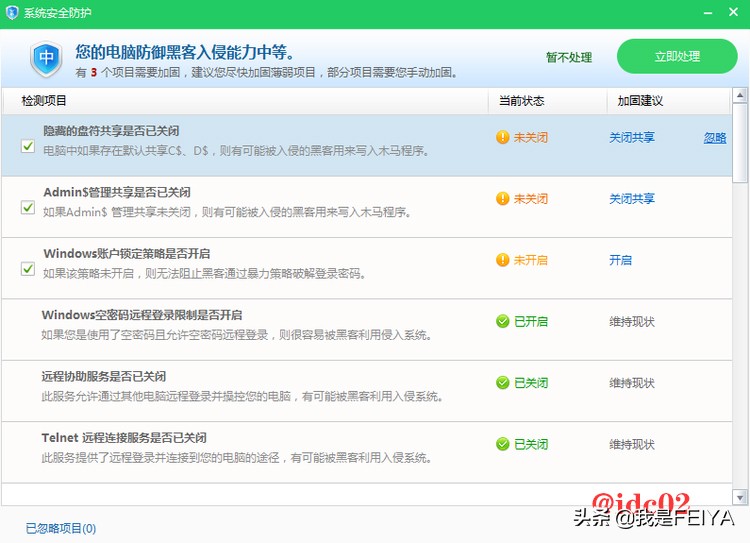Click the orange warning icon beside 未关闭 for 隐藏的盘符共享
750x543 pixels.
(502, 137)
